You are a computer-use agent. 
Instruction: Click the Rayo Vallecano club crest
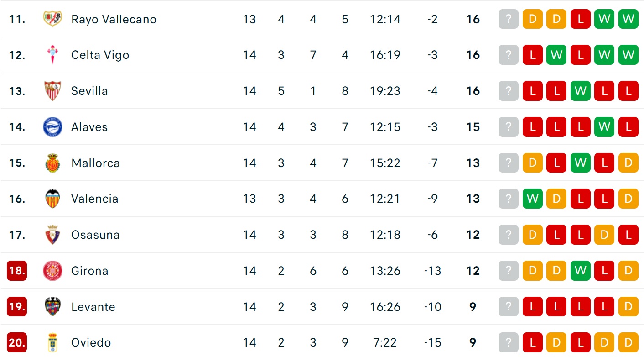[52, 19]
